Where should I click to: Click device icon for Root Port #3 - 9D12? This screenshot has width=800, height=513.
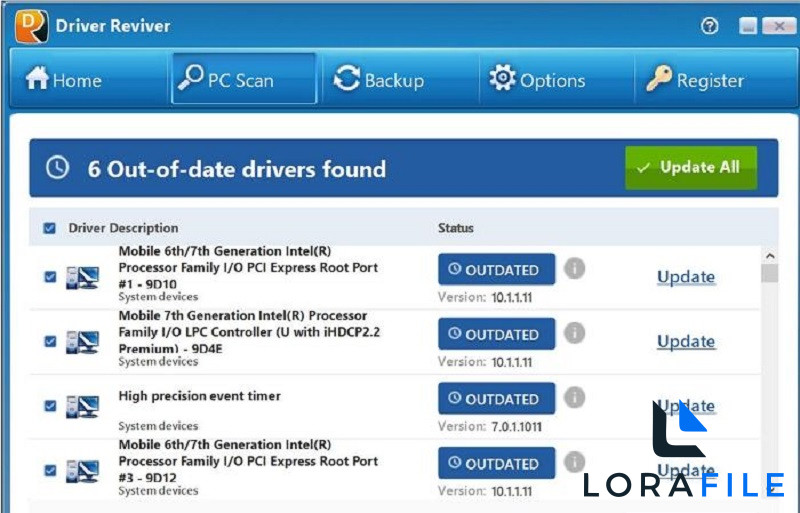pos(83,471)
